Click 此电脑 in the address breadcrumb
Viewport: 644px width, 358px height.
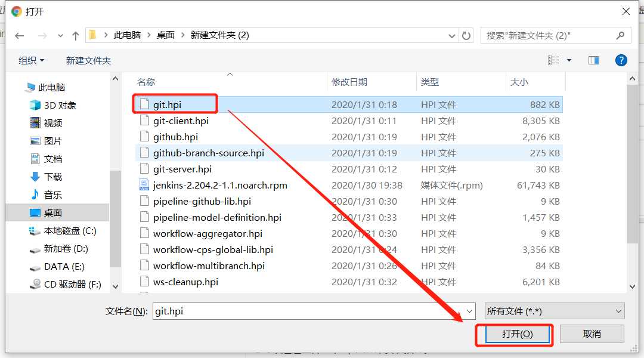[128, 35]
